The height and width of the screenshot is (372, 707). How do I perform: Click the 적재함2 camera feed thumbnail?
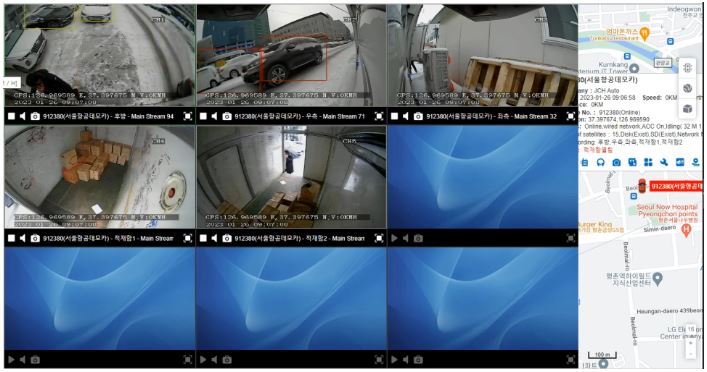(291, 177)
